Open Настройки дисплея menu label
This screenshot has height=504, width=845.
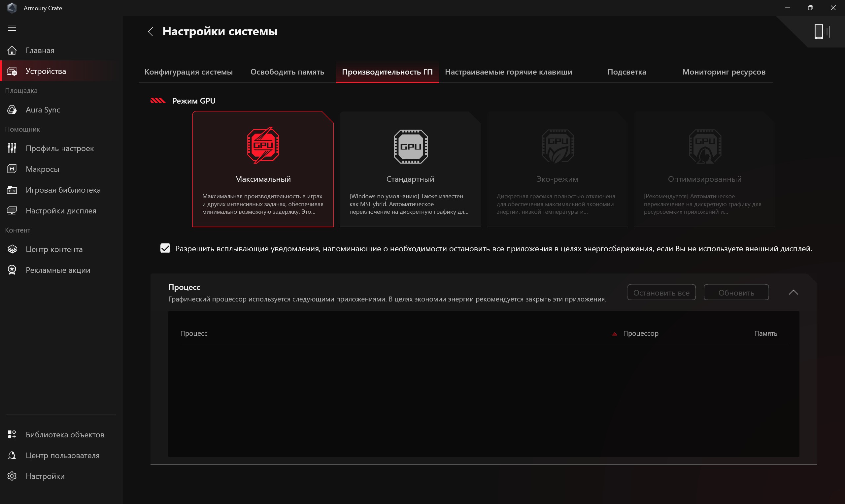click(x=61, y=210)
